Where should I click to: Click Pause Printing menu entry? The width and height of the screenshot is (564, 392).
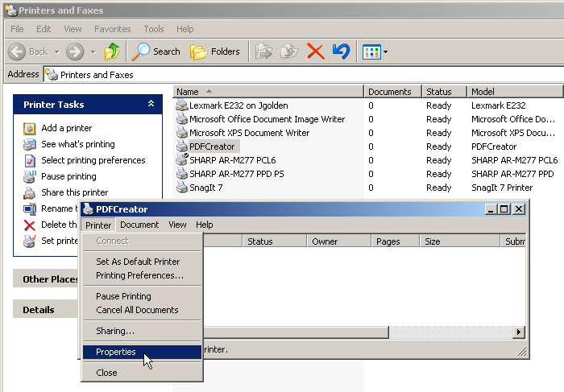coord(123,296)
